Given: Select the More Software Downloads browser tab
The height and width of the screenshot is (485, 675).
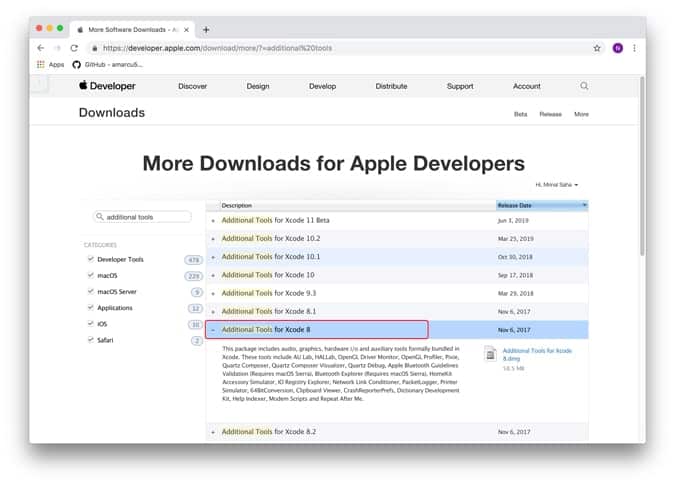Looking at the screenshot, I should click(133, 30).
